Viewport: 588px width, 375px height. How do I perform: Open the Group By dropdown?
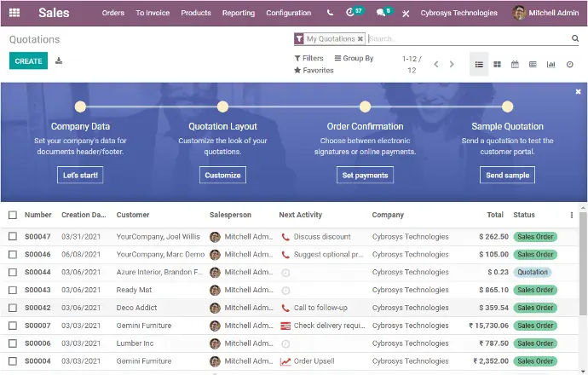[354, 58]
